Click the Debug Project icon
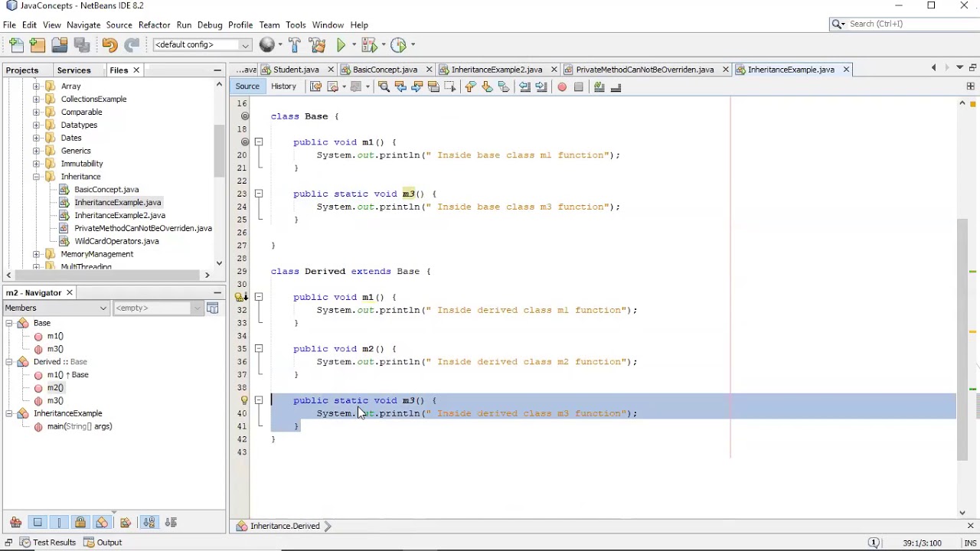This screenshot has height=551, width=980. [368, 44]
